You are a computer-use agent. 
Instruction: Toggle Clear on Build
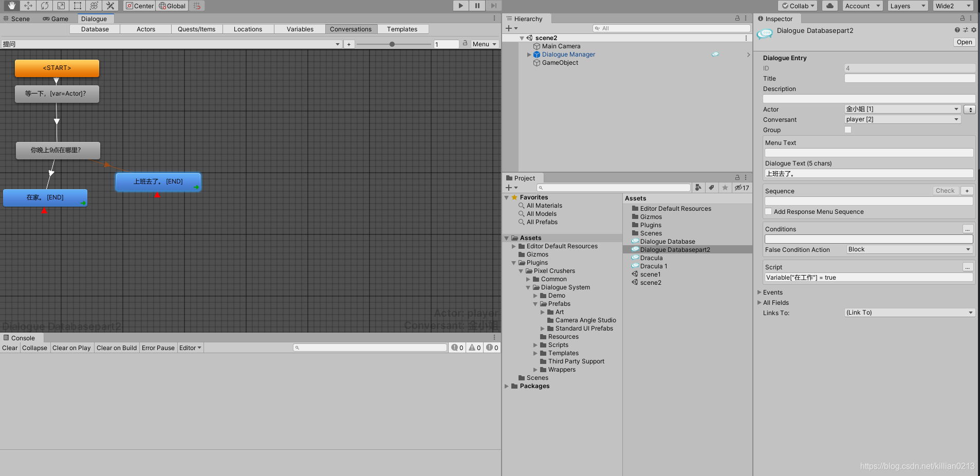[x=117, y=348]
